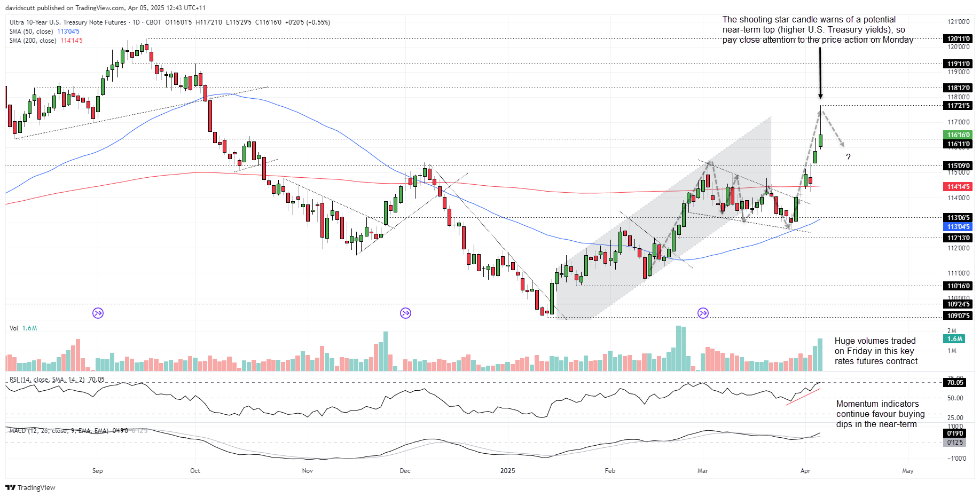Select the SMA (200, close) legend entry
The height and width of the screenshot is (497, 980).
pyautogui.click(x=46, y=41)
